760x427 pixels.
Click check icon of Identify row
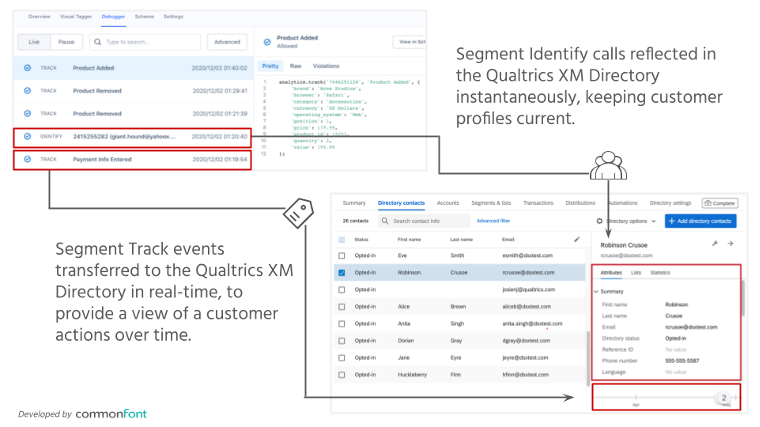tap(28, 137)
